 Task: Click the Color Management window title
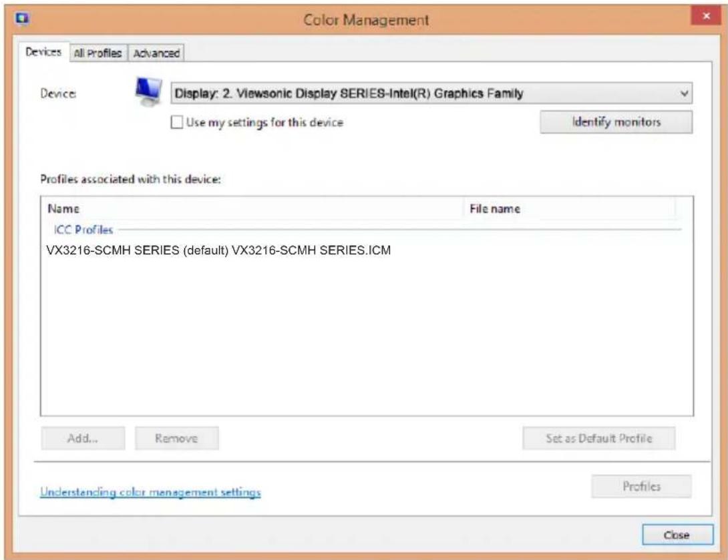[x=366, y=20]
